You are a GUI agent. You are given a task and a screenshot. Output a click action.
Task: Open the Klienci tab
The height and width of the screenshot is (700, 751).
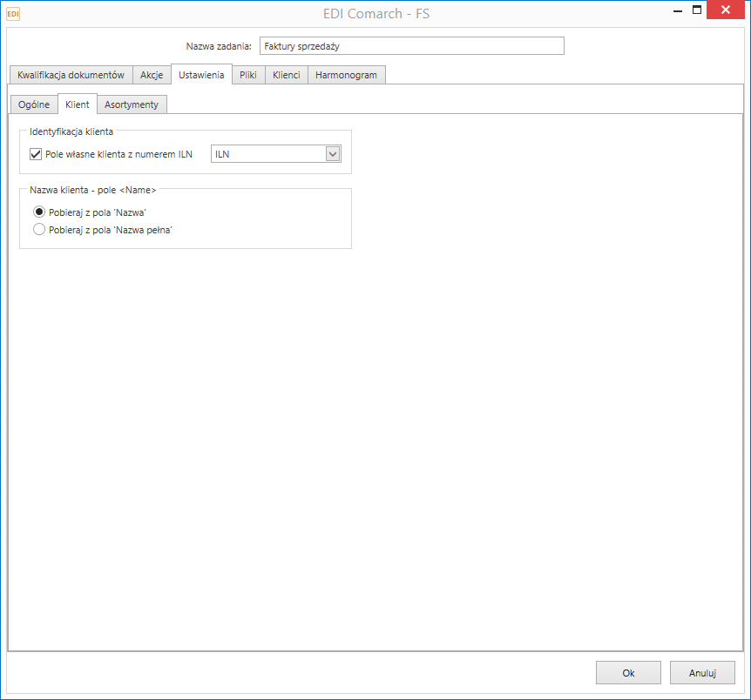pyautogui.click(x=286, y=75)
